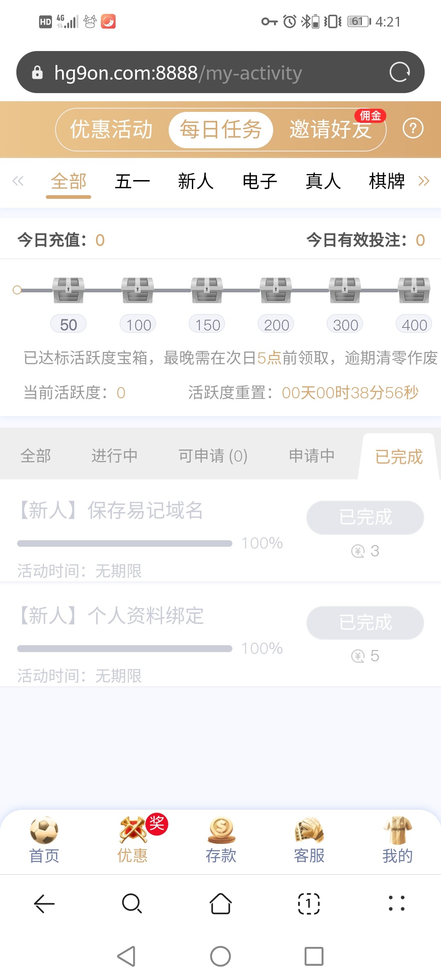The image size is (441, 980).
Task: Show the 进行中 task filter tab
Action: tap(114, 456)
